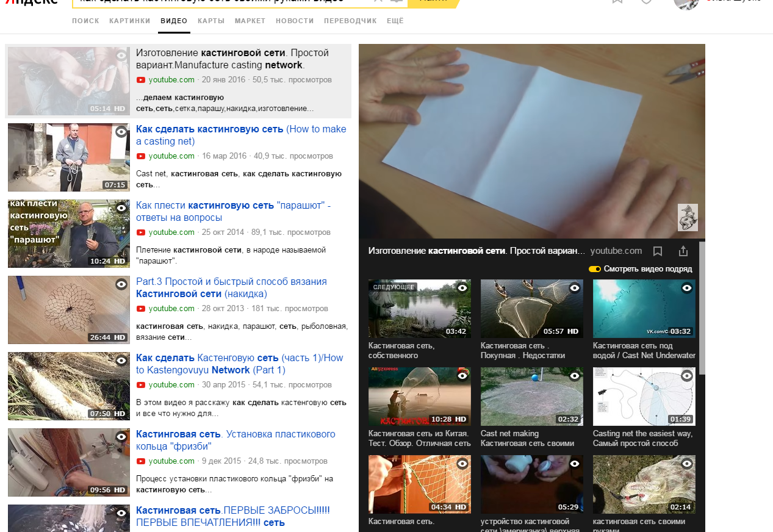Toggle eye icon on "фризби" ring video thumbnail
This screenshot has height=532, width=773.
(121, 437)
